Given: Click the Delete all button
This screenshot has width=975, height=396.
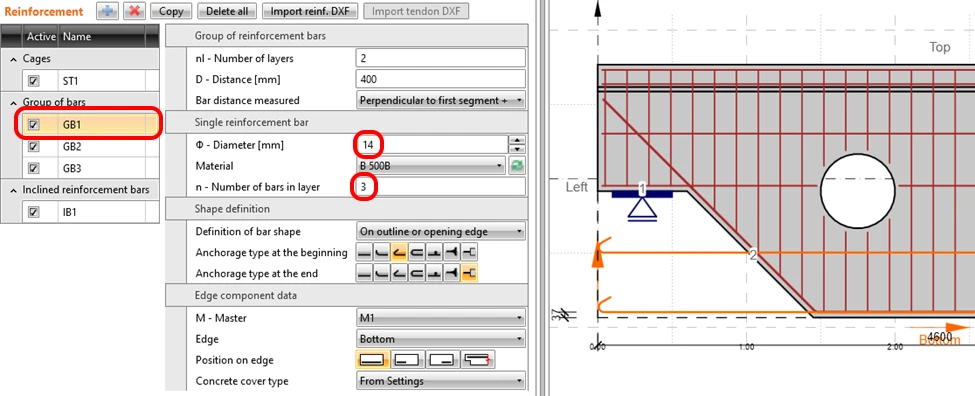Looking at the screenshot, I should point(227,11).
